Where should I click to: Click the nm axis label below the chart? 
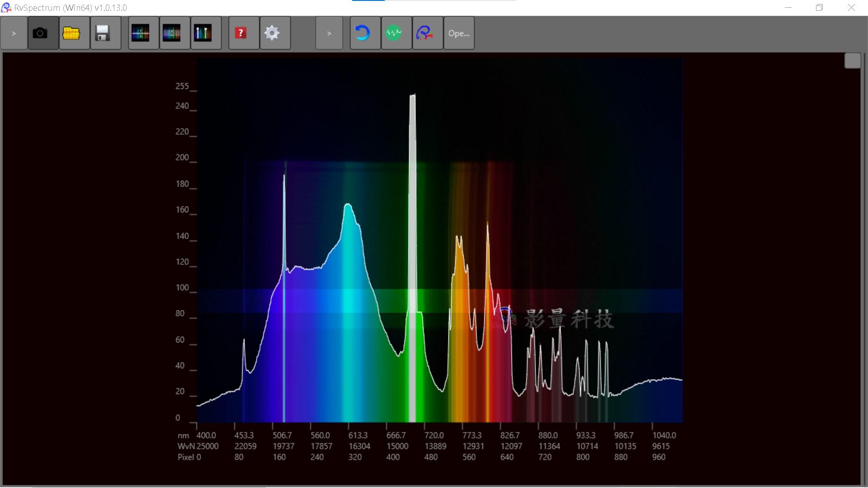(x=183, y=435)
